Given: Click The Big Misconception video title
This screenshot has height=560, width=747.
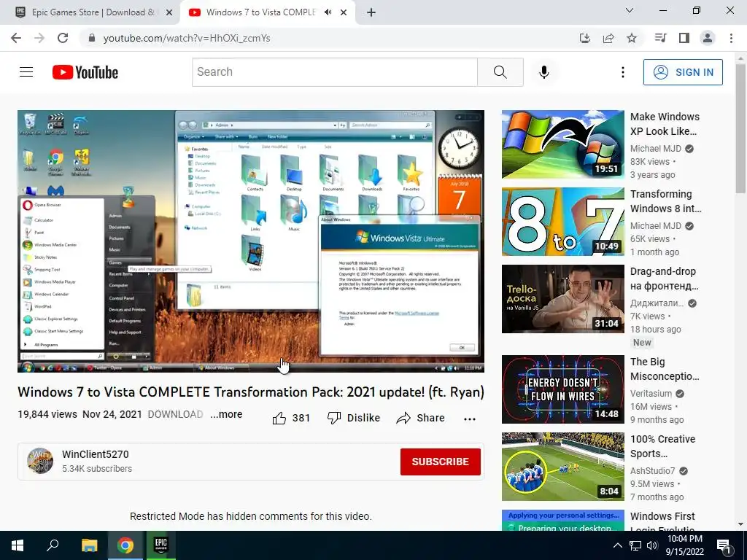Looking at the screenshot, I should pyautogui.click(x=665, y=369).
